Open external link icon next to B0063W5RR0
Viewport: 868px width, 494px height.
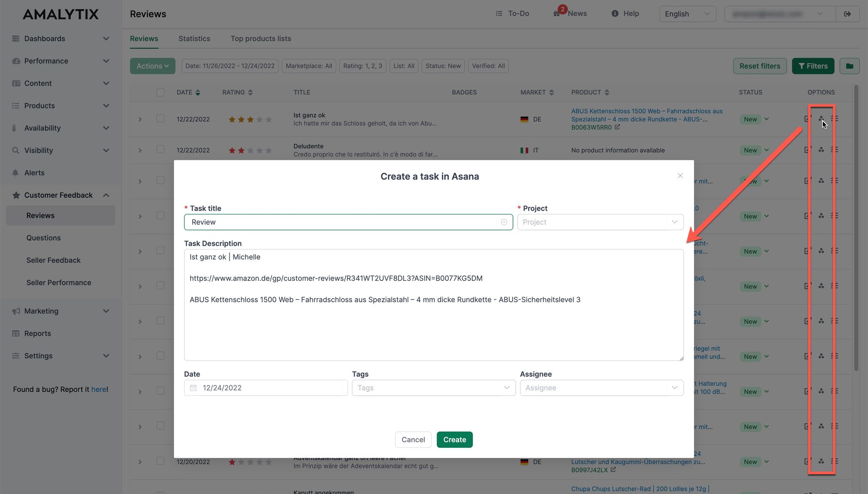pos(617,127)
